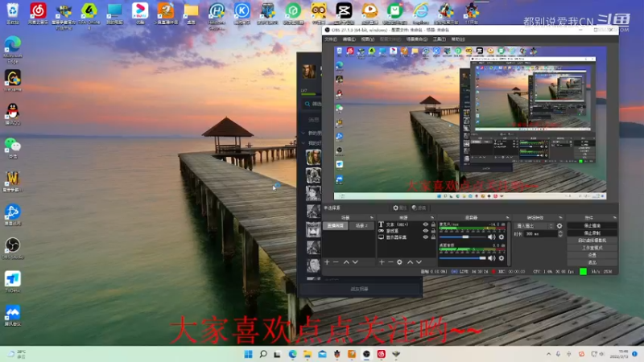
Task: Toggle visibility of the 显示器采集 source
Action: pos(426,237)
